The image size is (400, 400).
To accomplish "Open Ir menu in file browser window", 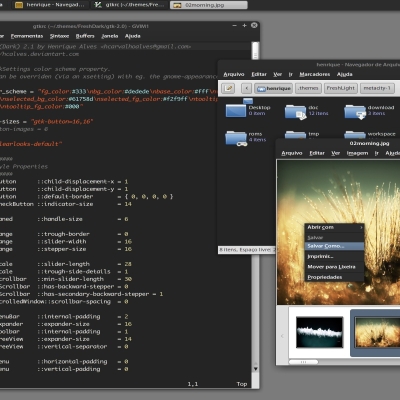I will [x=291, y=74].
